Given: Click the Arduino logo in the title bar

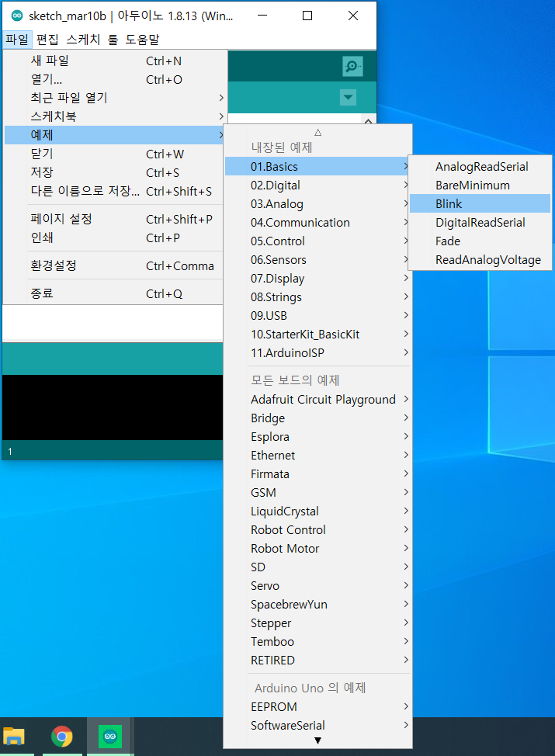Looking at the screenshot, I should point(17,16).
